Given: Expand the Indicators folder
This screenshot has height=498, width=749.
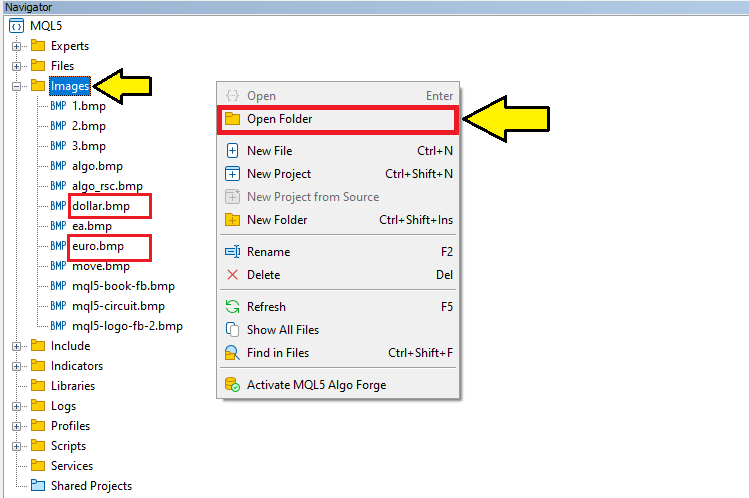Looking at the screenshot, I should 16,366.
